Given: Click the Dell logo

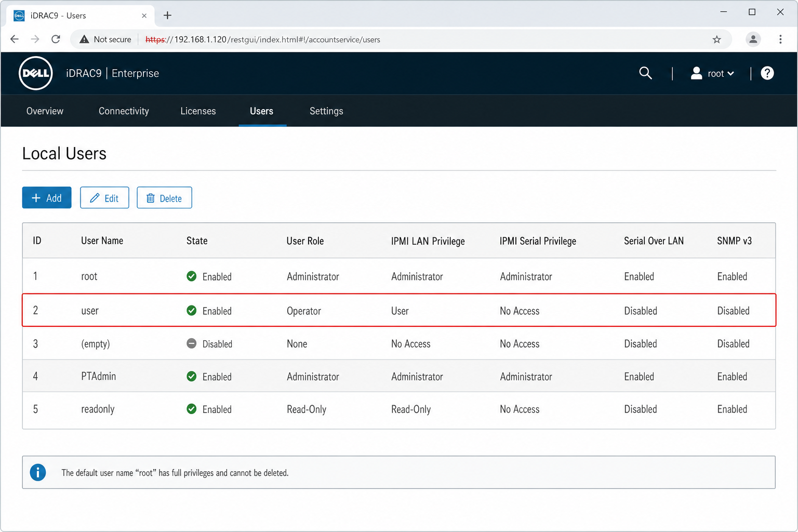Looking at the screenshot, I should [36, 73].
